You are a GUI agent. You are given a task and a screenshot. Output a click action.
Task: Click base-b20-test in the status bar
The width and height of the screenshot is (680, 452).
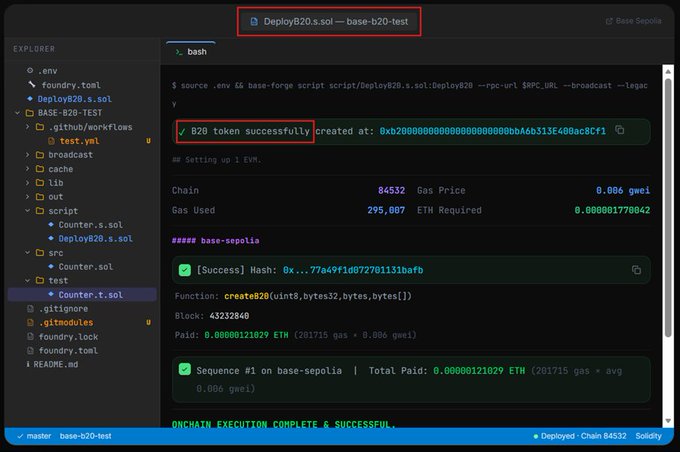(85, 436)
